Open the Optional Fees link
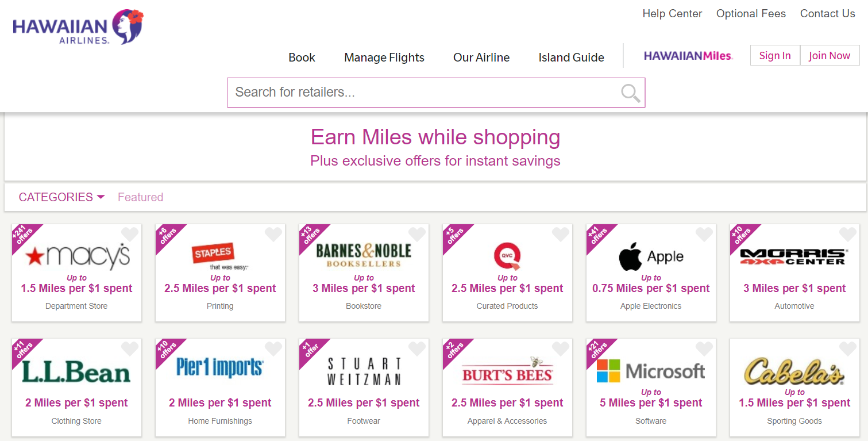Image resolution: width=868 pixels, height=441 pixels. (751, 13)
